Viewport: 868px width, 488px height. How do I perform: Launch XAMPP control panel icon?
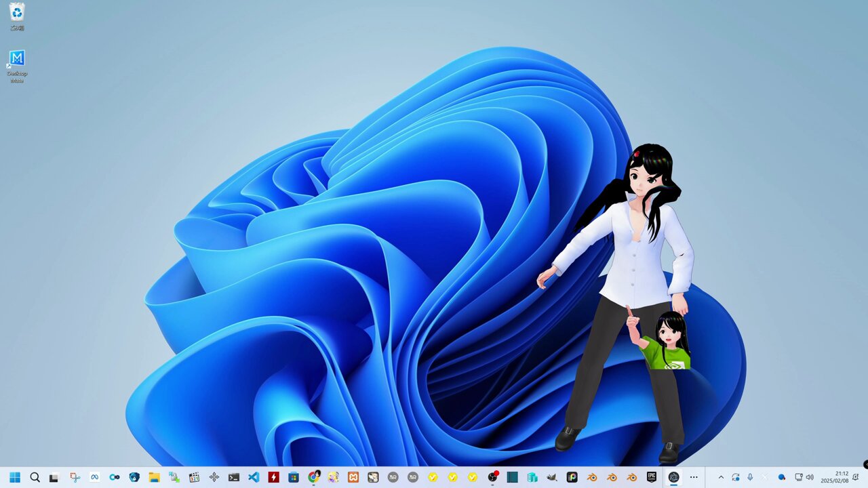[353, 477]
